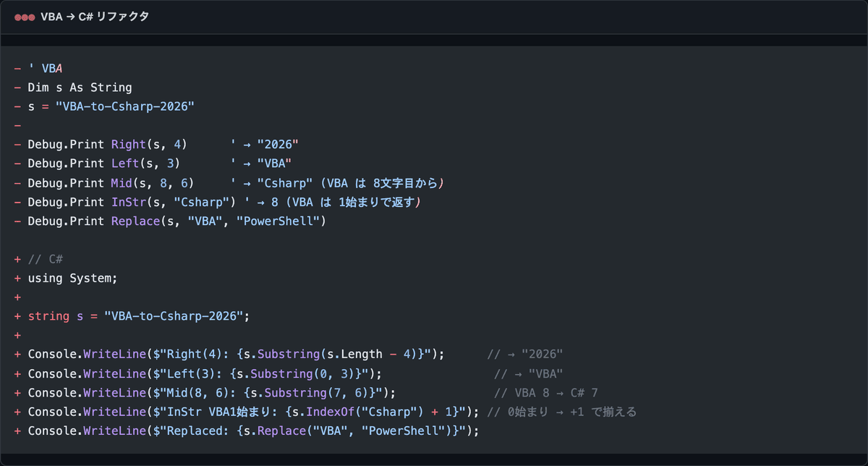The width and height of the screenshot is (868, 466).
Task: Click the "IndexOf" method call
Action: tap(330, 412)
